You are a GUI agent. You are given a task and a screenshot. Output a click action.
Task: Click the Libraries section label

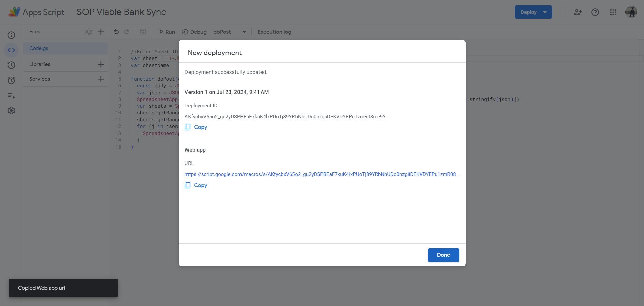(40, 64)
